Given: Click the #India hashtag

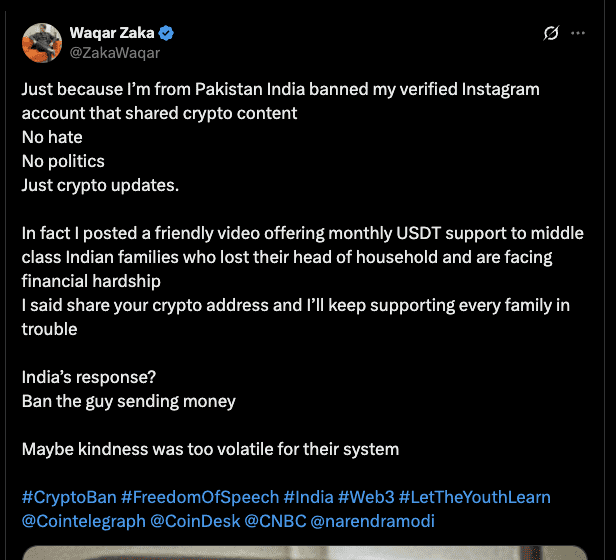Looking at the screenshot, I should tap(308, 497).
